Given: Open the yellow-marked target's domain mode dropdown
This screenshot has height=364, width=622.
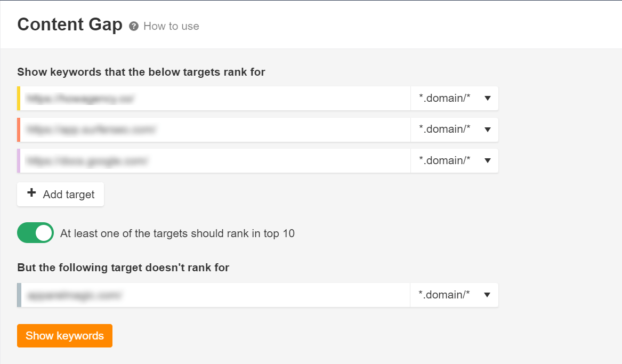Looking at the screenshot, I should (x=454, y=99).
